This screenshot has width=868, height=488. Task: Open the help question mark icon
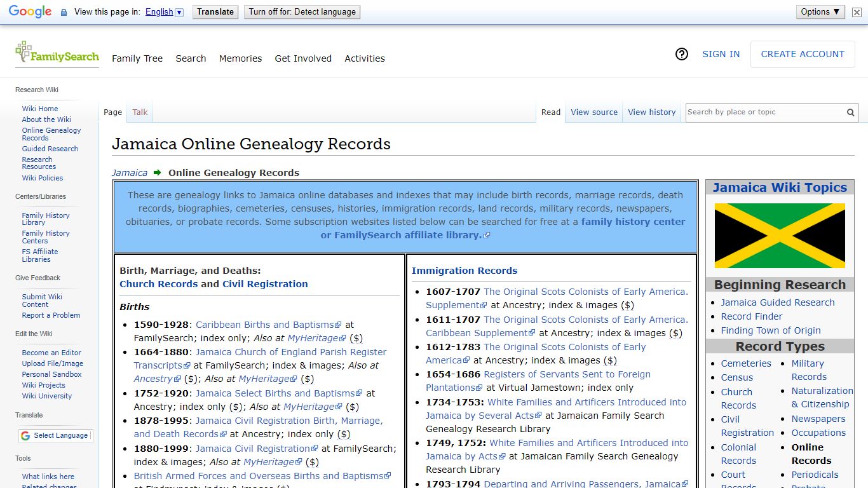click(x=682, y=54)
